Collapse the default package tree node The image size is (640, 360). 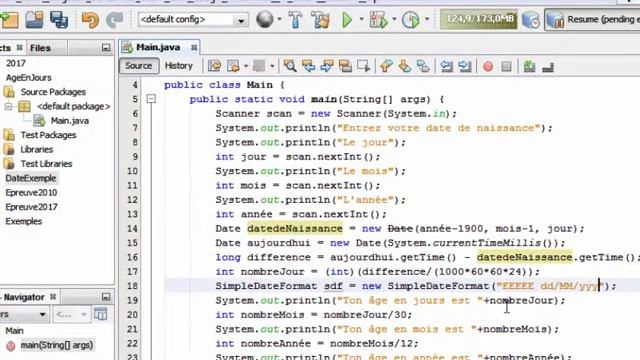coord(8,107)
